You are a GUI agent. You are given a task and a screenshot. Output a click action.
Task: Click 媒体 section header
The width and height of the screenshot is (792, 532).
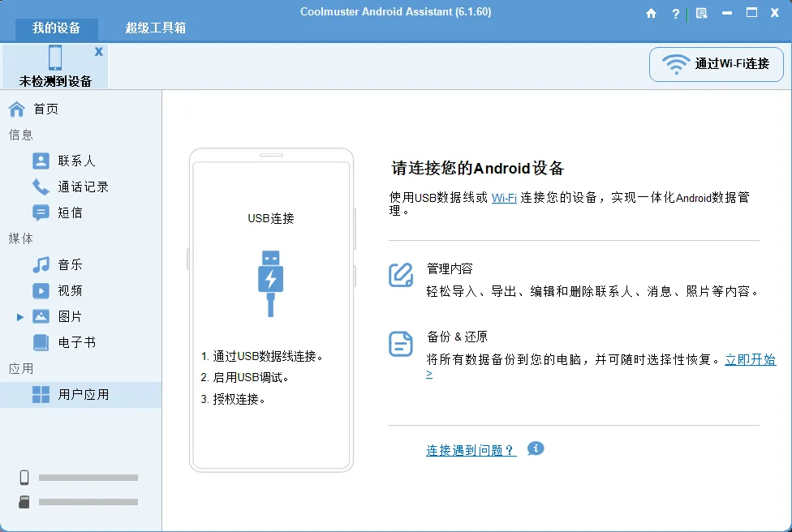(21, 238)
